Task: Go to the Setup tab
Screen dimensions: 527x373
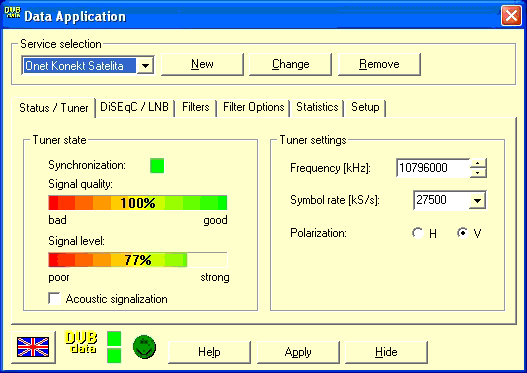Action: pos(365,107)
